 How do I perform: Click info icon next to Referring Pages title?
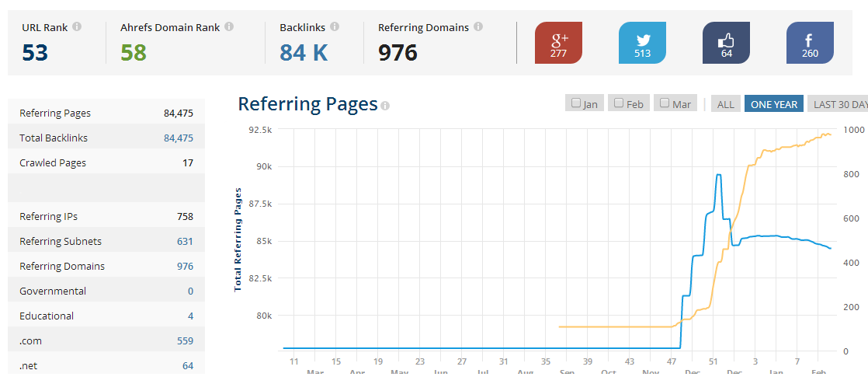tap(385, 106)
